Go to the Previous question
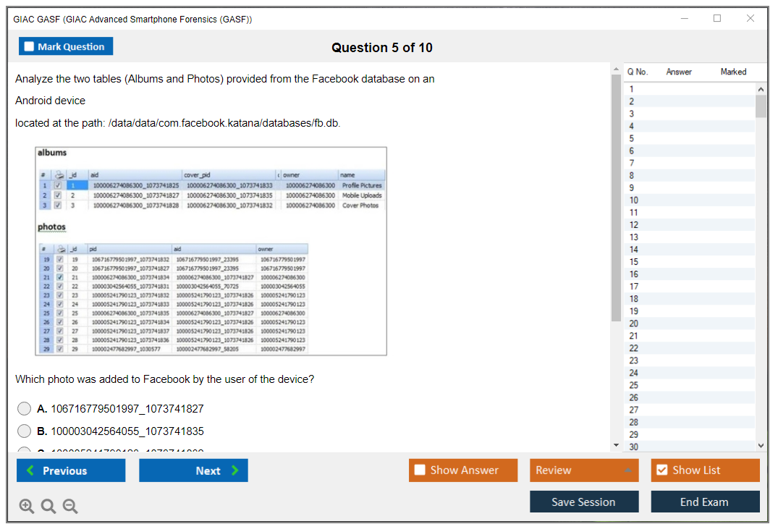 click(x=71, y=470)
